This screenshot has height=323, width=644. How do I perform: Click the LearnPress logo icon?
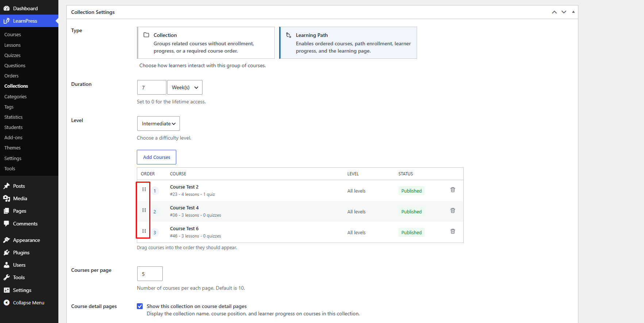coord(7,21)
